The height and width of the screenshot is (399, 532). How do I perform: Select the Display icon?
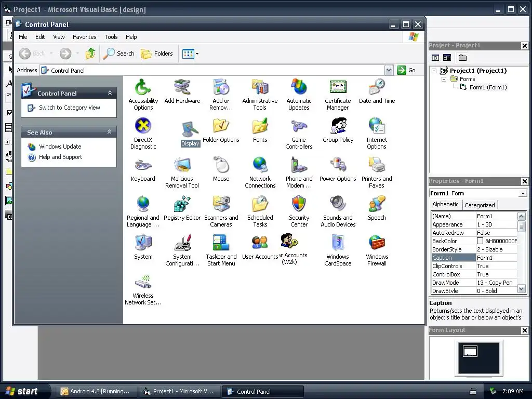190,134
